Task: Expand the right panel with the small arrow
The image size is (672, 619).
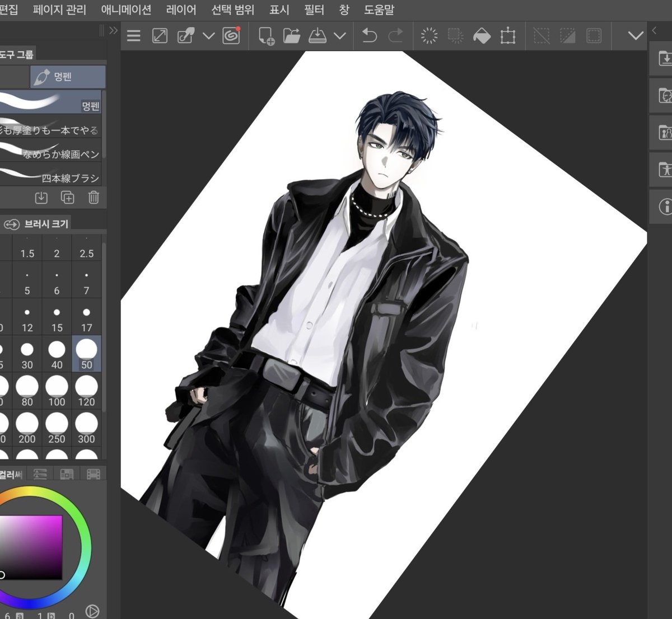Action: [x=654, y=30]
